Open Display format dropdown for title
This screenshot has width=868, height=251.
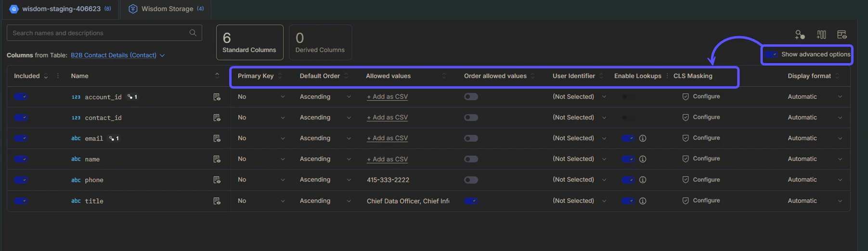click(815, 201)
